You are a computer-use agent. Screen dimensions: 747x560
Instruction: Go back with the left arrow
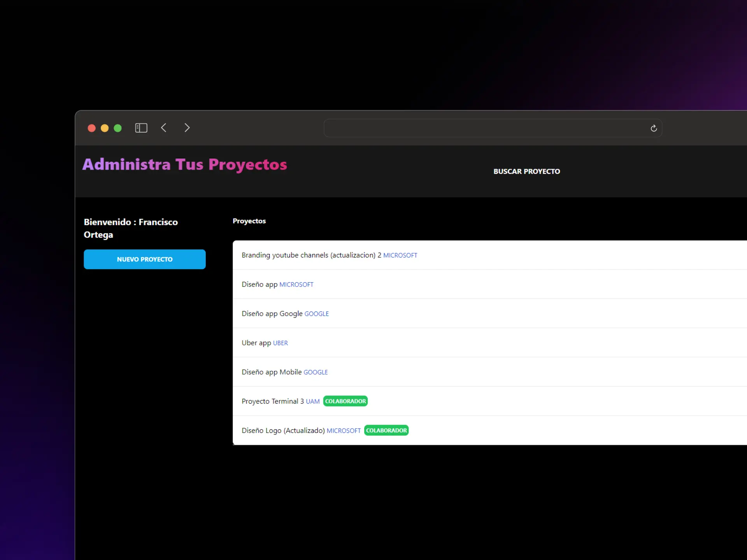point(164,128)
